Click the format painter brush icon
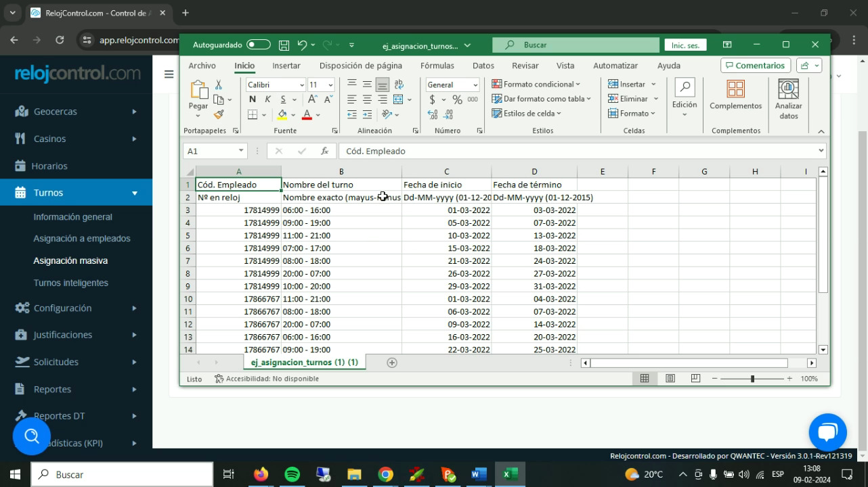868x487 pixels. pos(219,114)
